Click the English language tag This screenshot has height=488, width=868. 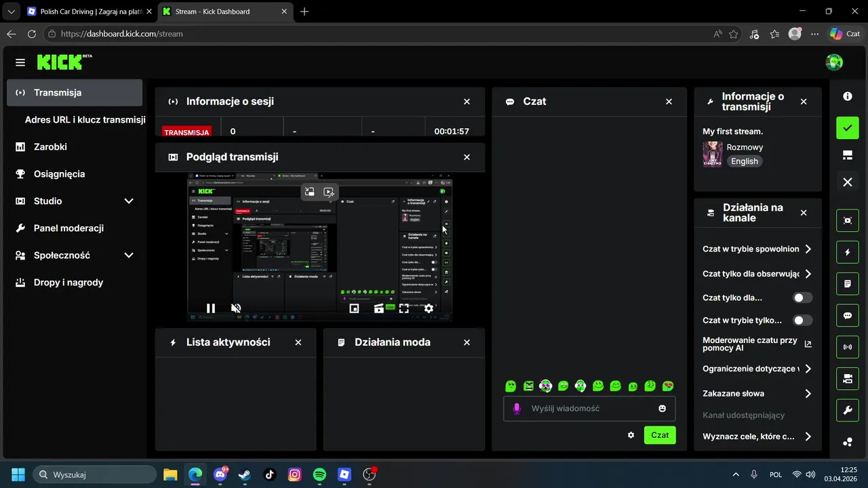[745, 161]
